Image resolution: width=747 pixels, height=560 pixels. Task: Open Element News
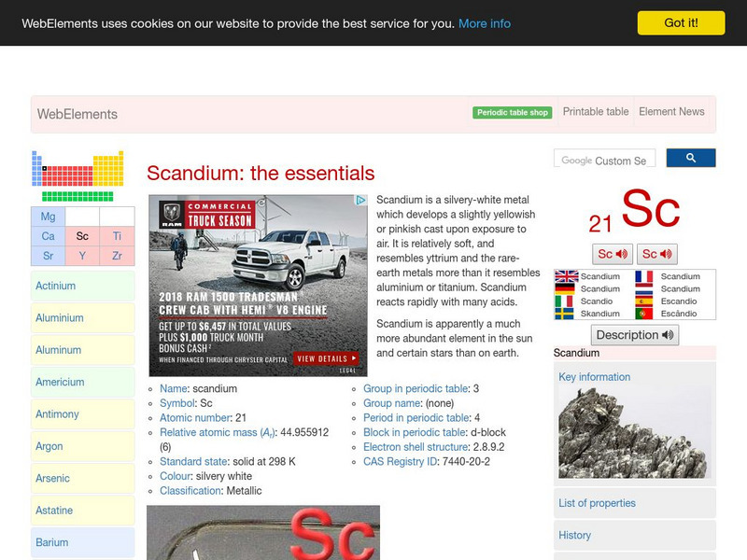pos(671,111)
